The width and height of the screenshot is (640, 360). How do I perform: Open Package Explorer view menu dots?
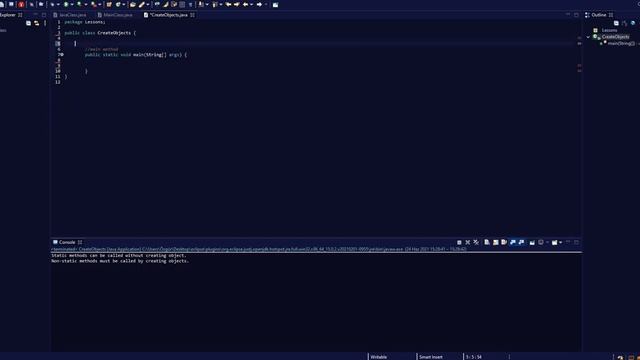pos(45,23)
